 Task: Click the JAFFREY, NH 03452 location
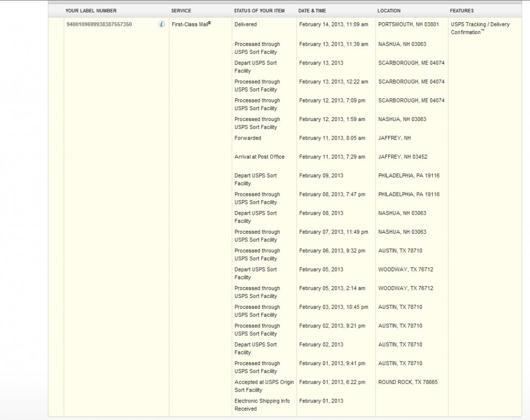[403, 157]
